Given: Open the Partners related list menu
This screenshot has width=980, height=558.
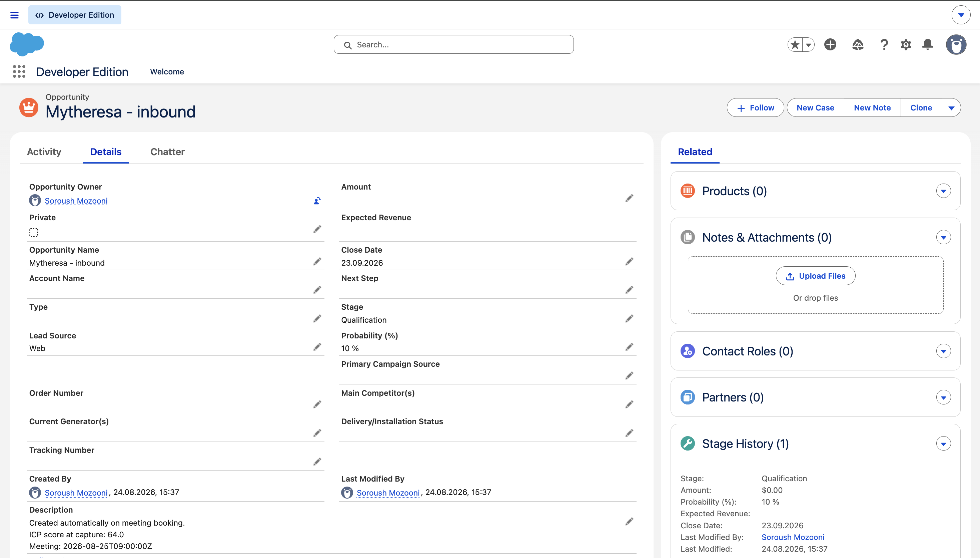Looking at the screenshot, I should [x=943, y=397].
